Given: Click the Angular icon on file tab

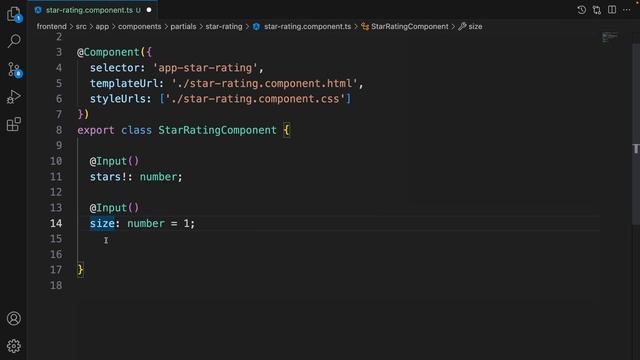Looking at the screenshot, I should 38,10.
